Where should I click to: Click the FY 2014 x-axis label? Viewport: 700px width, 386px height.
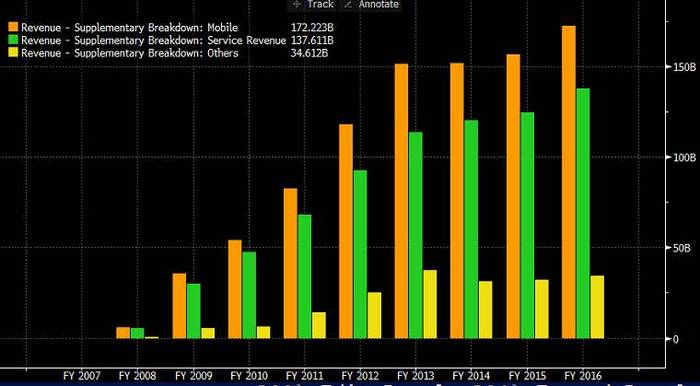coord(471,376)
